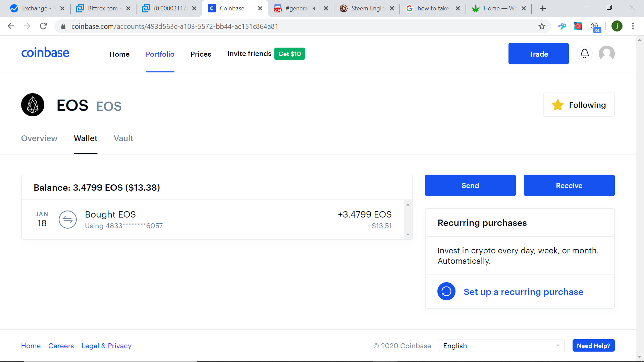Open the Careers footer link
644x362 pixels.
coord(61,346)
